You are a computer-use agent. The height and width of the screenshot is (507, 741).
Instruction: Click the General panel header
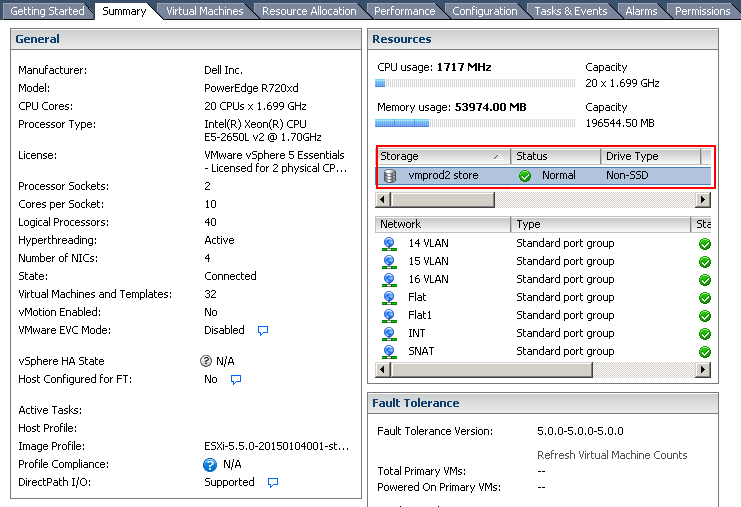pyautogui.click(x=186, y=39)
